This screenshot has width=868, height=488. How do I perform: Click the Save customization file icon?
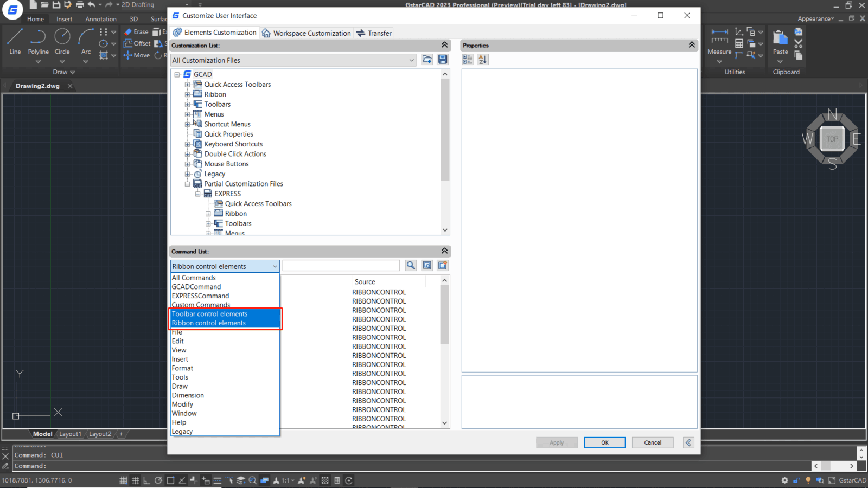click(x=443, y=60)
